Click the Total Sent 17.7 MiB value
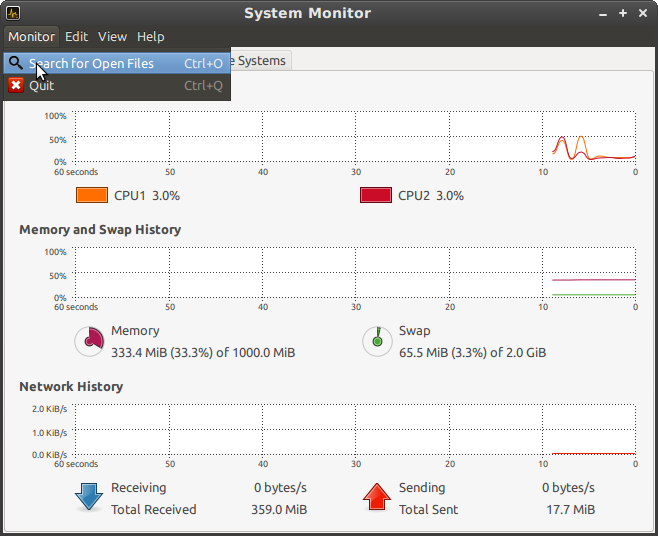Image resolution: width=658 pixels, height=536 pixels. 571,510
